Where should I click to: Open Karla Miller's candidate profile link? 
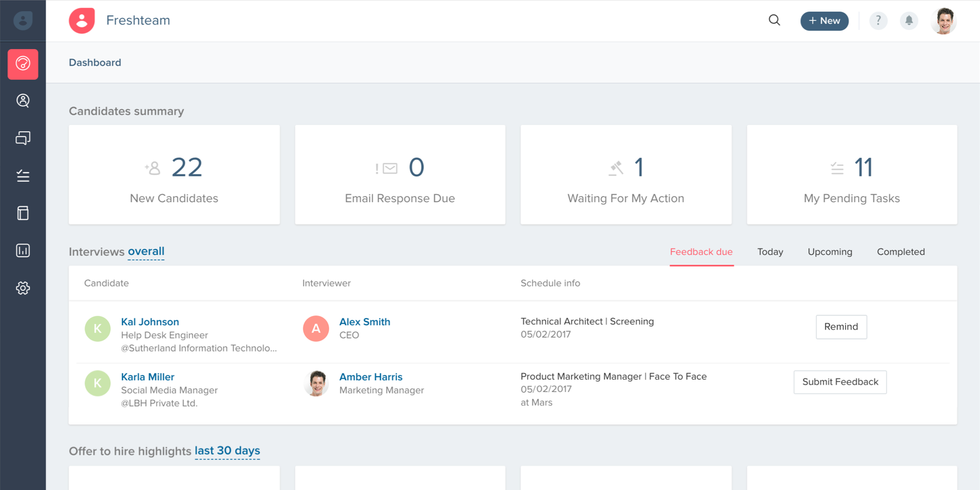click(x=148, y=377)
